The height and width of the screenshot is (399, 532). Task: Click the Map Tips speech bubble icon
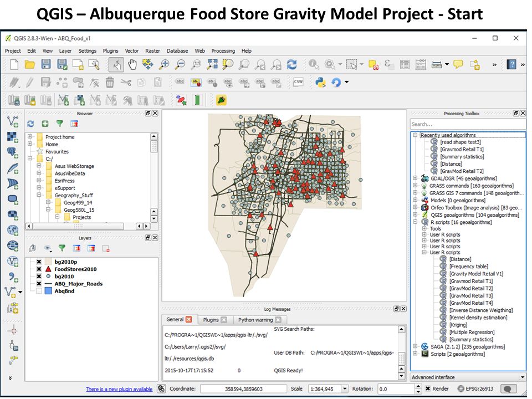pos(458,64)
